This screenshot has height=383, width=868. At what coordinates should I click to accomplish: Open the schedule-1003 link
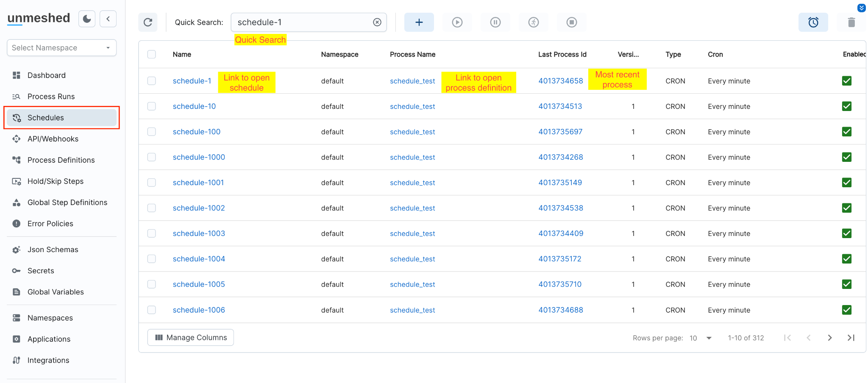click(x=199, y=233)
